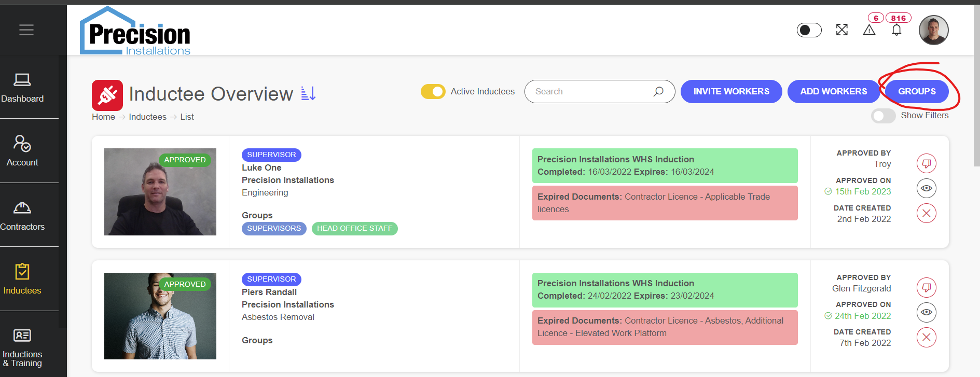View Luke One with the eye icon
The width and height of the screenshot is (980, 377).
(926, 188)
